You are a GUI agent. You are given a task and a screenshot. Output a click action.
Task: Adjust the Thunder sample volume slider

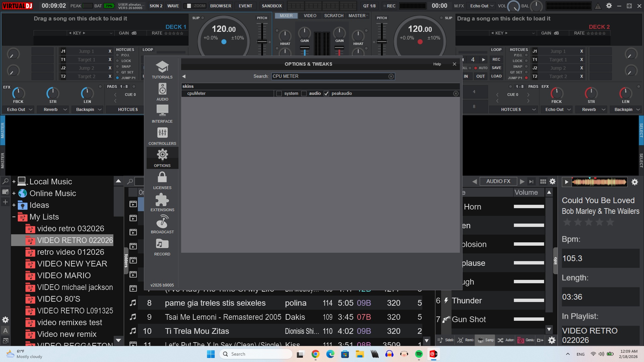[x=529, y=301]
